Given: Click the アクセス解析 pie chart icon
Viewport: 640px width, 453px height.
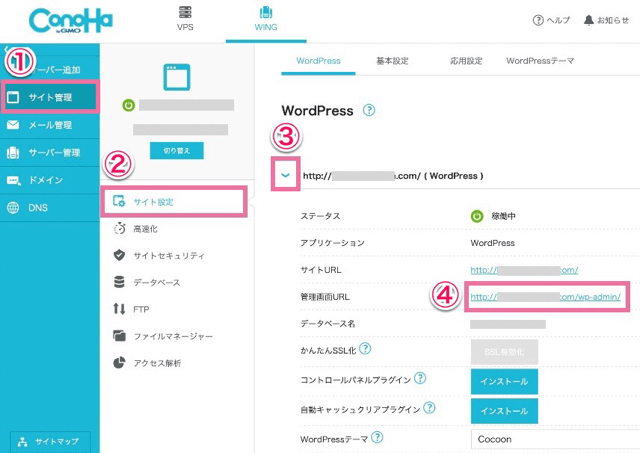Looking at the screenshot, I should tap(119, 363).
